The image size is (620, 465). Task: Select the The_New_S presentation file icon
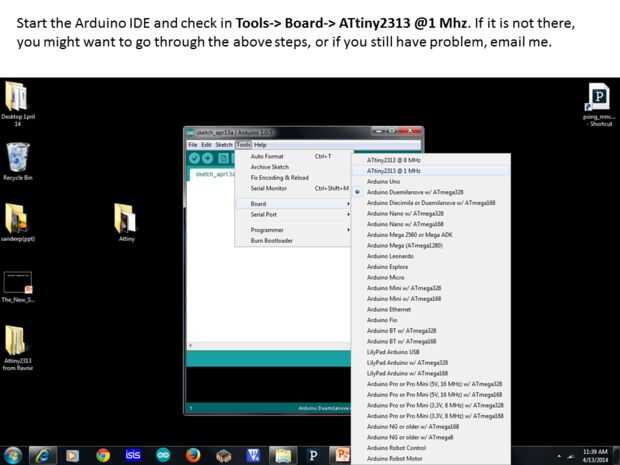coord(18,287)
